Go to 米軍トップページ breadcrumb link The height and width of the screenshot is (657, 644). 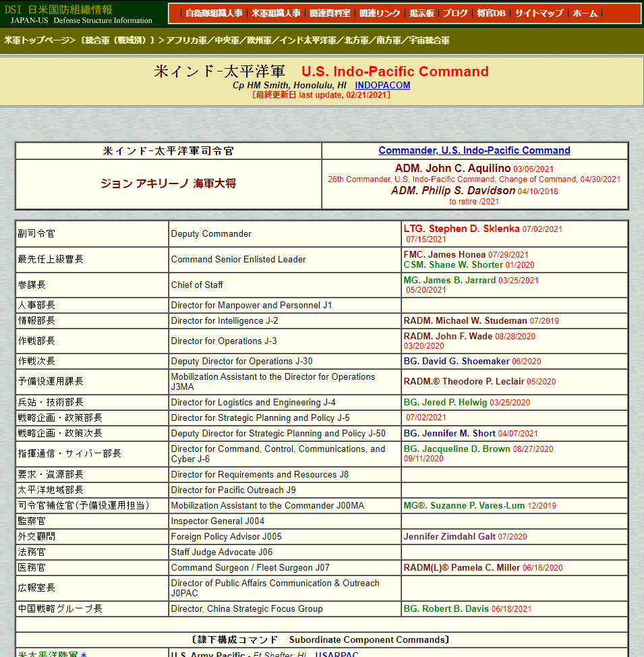pos(36,40)
